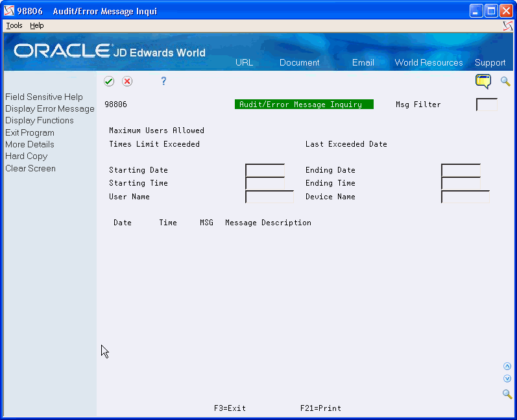Click the F3=Exit function key text
517x420 pixels.
[230, 408]
